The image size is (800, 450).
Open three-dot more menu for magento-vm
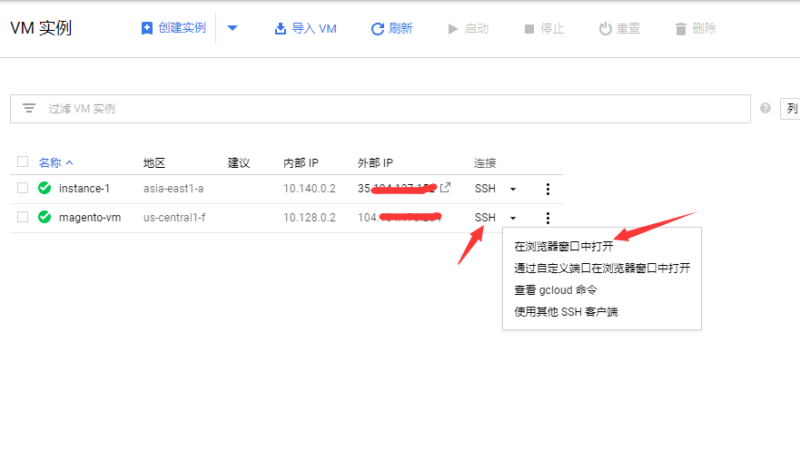(x=548, y=218)
